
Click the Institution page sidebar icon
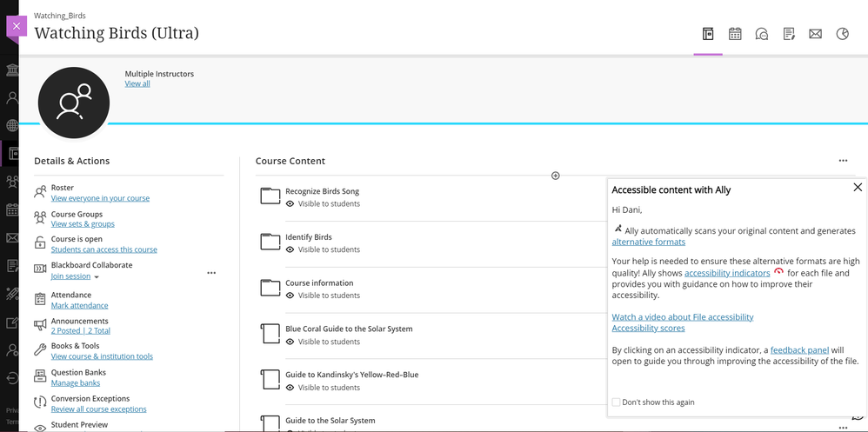(11, 70)
